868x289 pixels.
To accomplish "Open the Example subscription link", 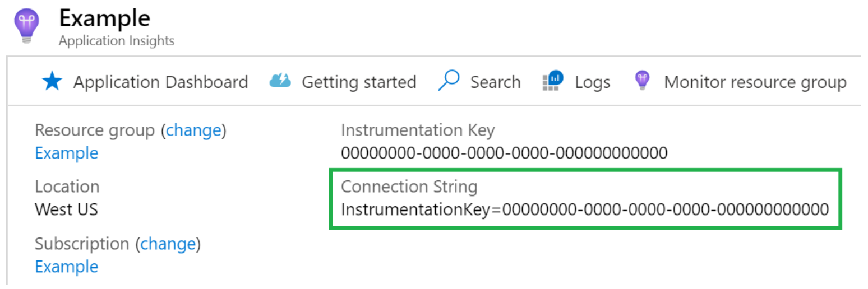I will [x=66, y=267].
